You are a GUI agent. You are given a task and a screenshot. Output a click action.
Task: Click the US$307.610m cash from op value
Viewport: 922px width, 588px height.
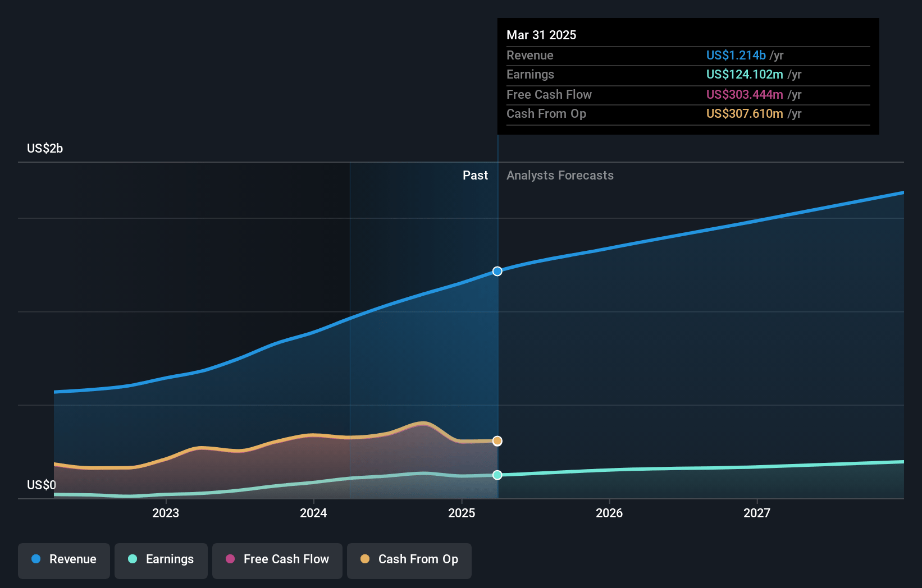click(x=745, y=113)
